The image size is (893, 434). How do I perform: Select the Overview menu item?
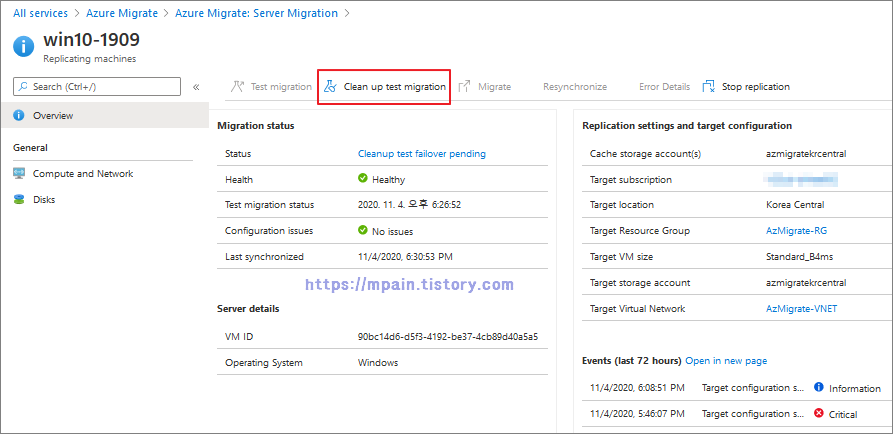tap(104, 116)
